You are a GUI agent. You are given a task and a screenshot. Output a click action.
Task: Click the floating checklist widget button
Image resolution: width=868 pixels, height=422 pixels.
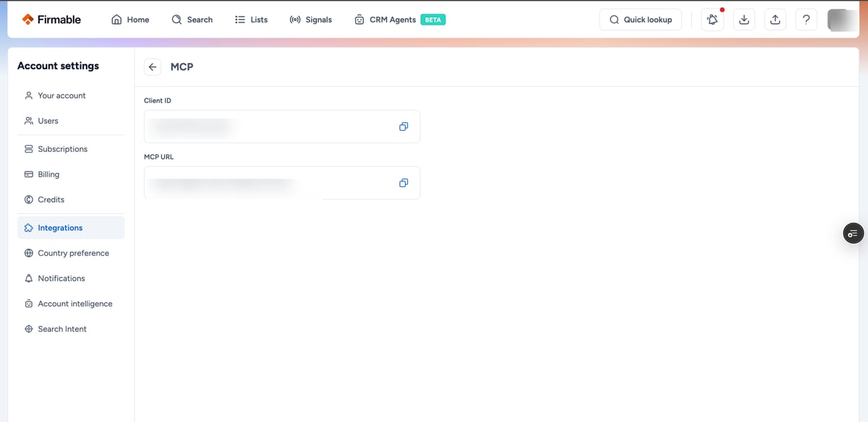(854, 233)
